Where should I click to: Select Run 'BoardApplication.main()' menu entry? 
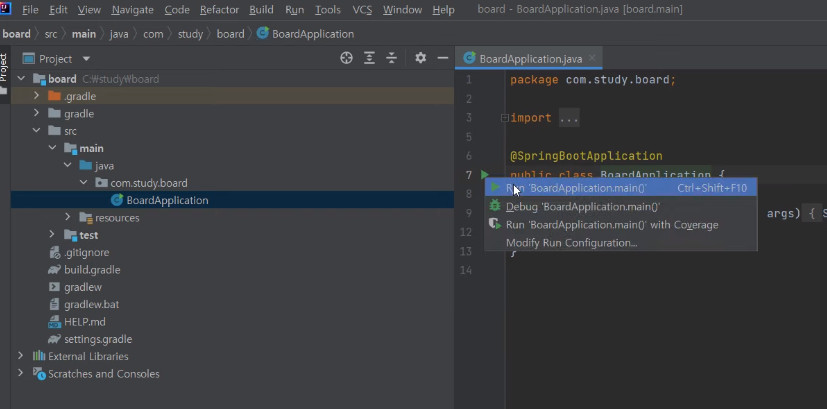pos(621,187)
